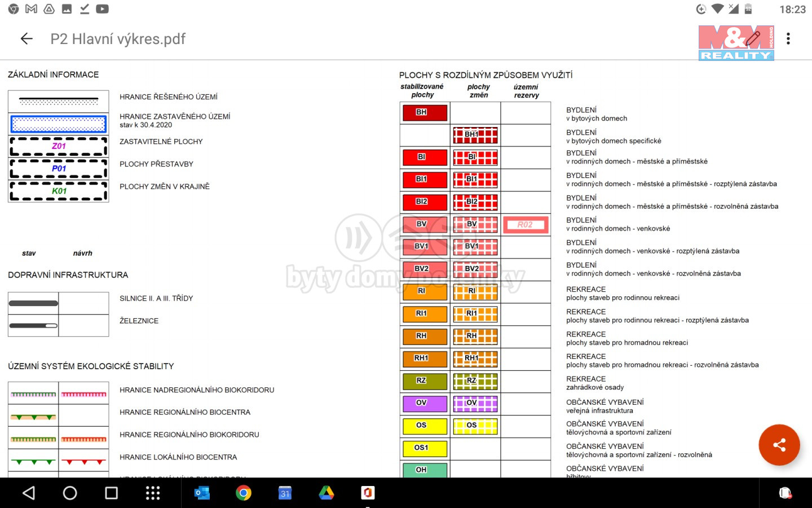Tap the hatched BH1 change-area swatch

point(475,135)
